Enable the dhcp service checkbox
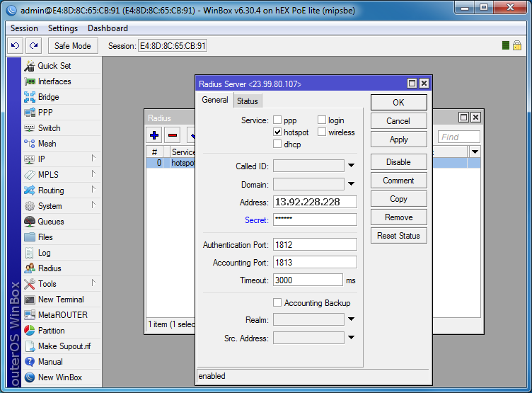Screen dimensions: 532x393 277,144
